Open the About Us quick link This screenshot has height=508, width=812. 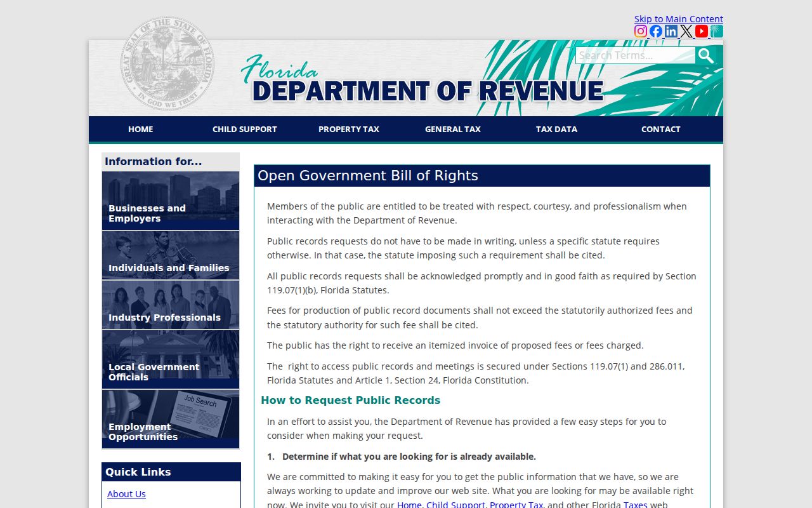pyautogui.click(x=126, y=494)
